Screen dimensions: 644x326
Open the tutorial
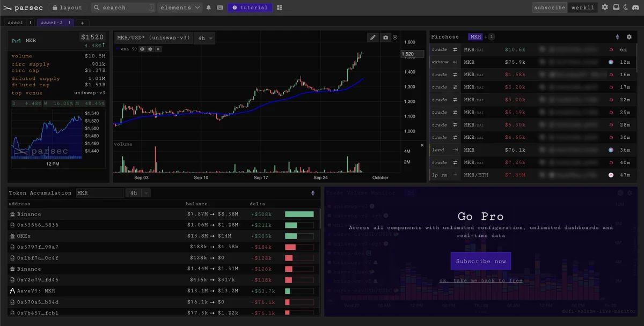250,8
